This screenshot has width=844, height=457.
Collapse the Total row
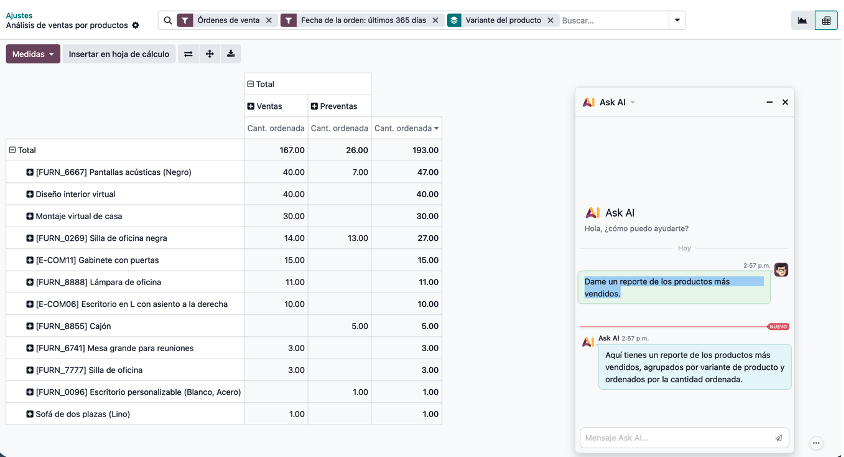[x=13, y=150]
